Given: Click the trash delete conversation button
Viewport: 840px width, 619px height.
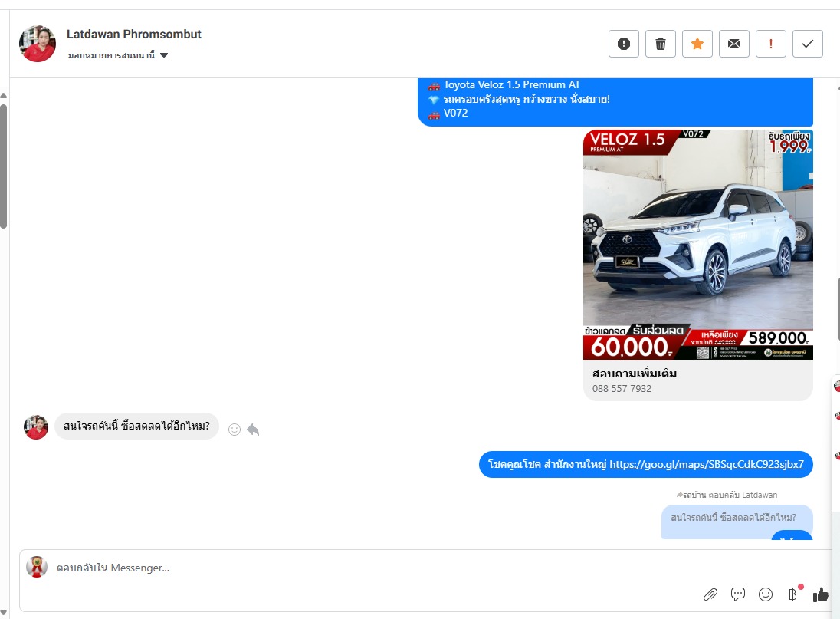Looking at the screenshot, I should tap(661, 44).
